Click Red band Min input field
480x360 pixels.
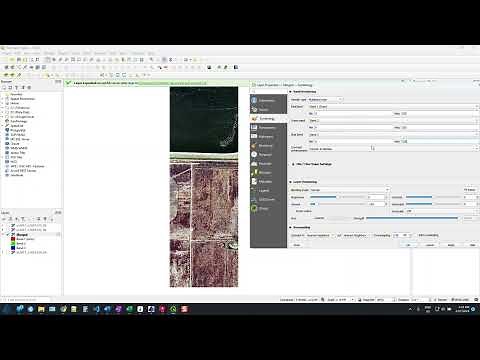tap(352, 114)
